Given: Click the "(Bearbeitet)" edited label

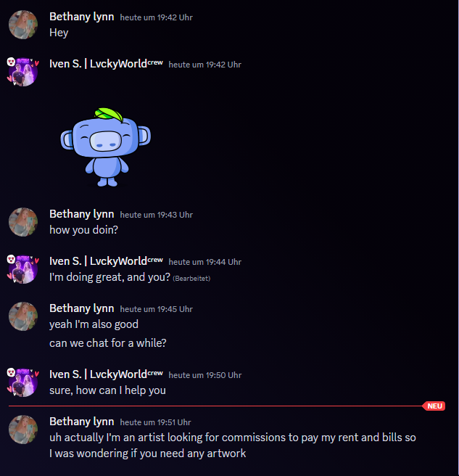Looking at the screenshot, I should (191, 279).
